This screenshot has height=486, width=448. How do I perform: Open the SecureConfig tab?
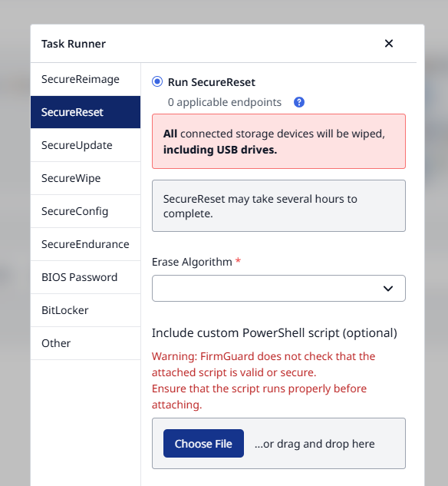[x=85, y=211]
